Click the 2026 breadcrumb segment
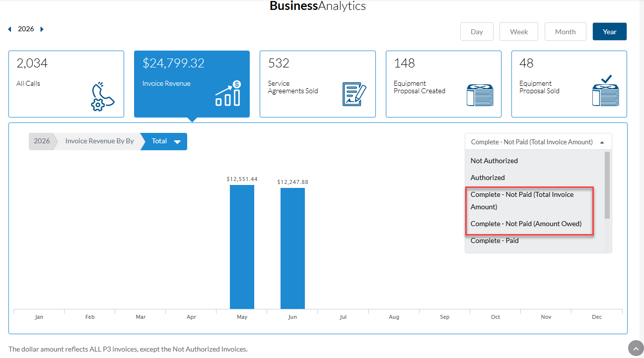This screenshot has width=644, height=358. pyautogui.click(x=42, y=141)
